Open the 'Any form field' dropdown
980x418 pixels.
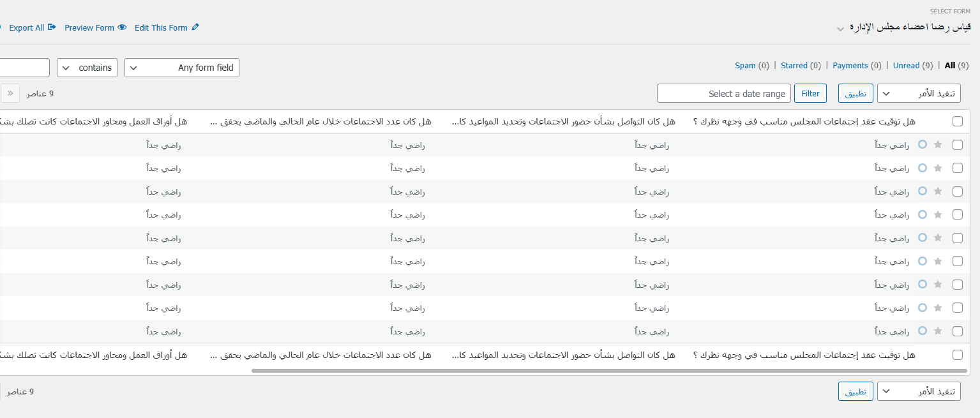click(x=182, y=68)
